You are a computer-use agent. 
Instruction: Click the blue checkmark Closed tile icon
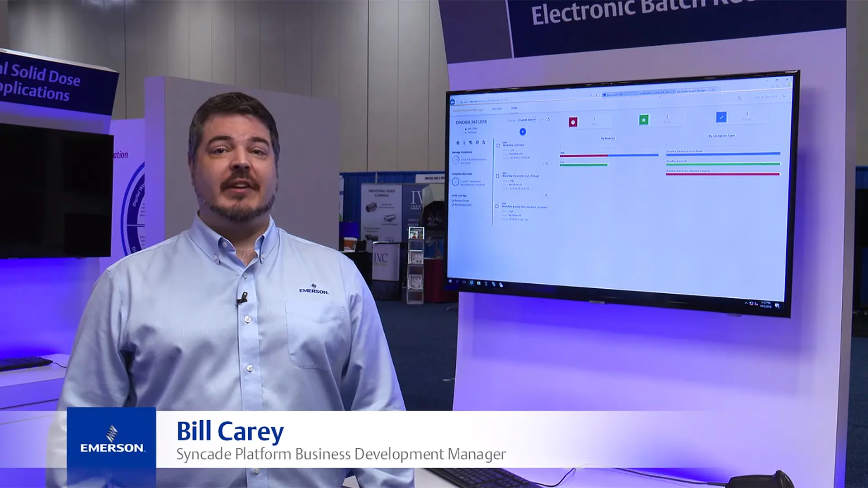click(721, 117)
